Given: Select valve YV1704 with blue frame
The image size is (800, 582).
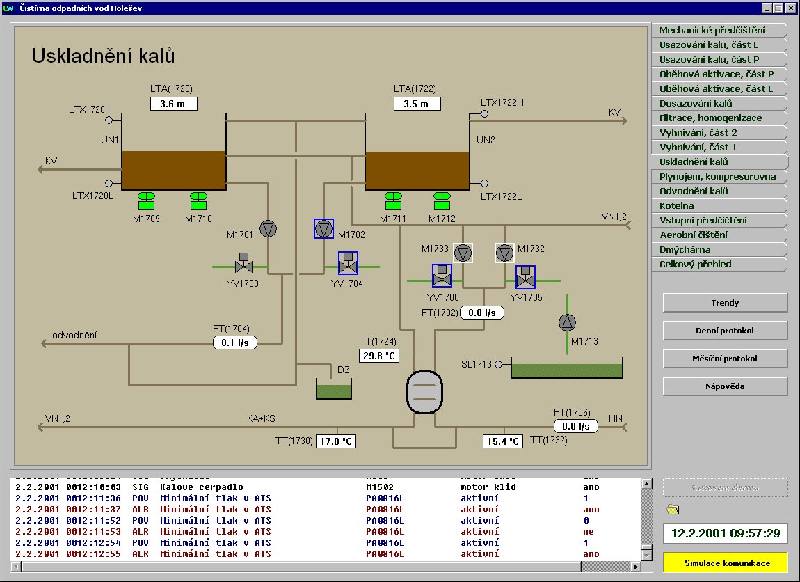Looking at the screenshot, I should click(348, 265).
